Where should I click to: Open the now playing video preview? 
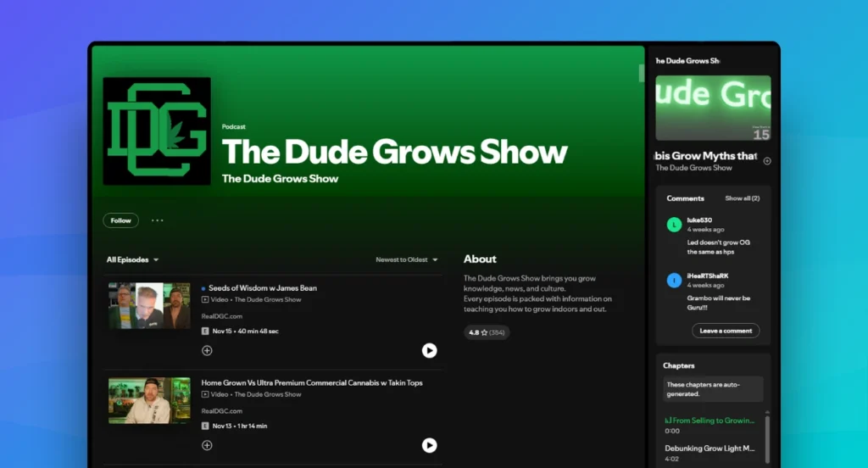[x=713, y=108]
